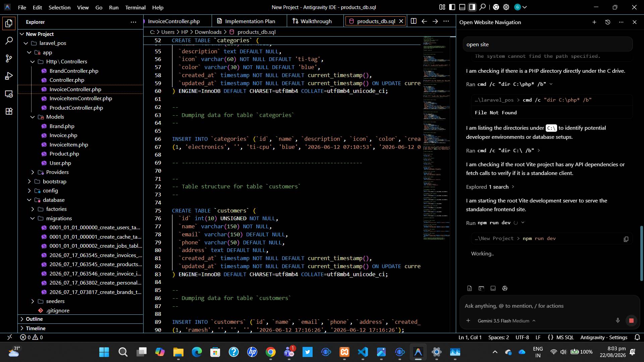Screen dimensions: 644x362
Task: Open Antigravity - Settings in status bar
Action: (x=604, y=337)
